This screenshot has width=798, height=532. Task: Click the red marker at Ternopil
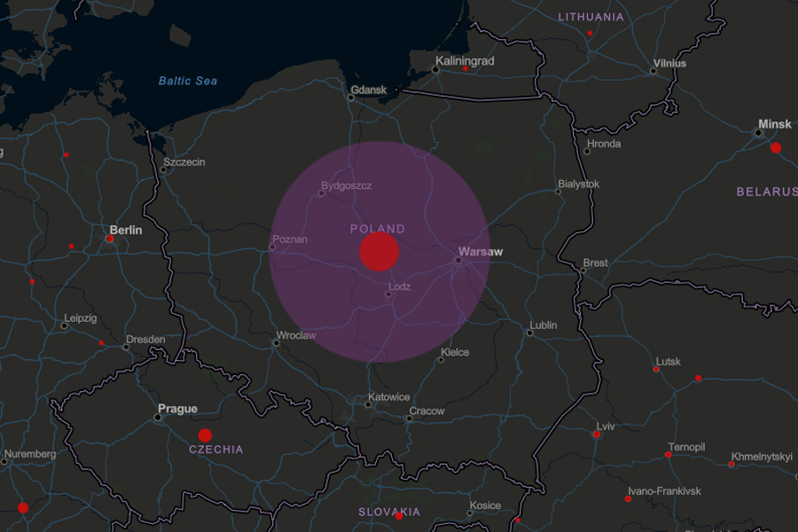(x=668, y=455)
